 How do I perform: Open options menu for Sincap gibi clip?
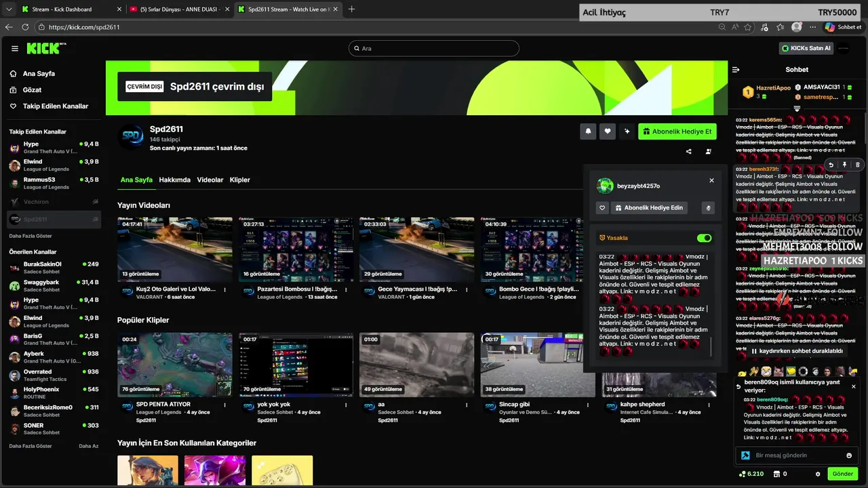click(x=588, y=405)
